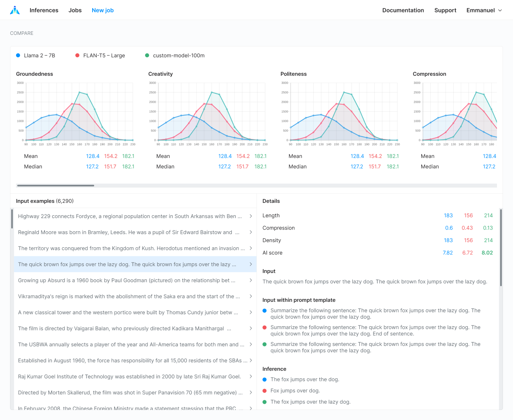The width and height of the screenshot is (513, 420).
Task: Click the Groundedness mean value 128.4
Action: point(93,156)
